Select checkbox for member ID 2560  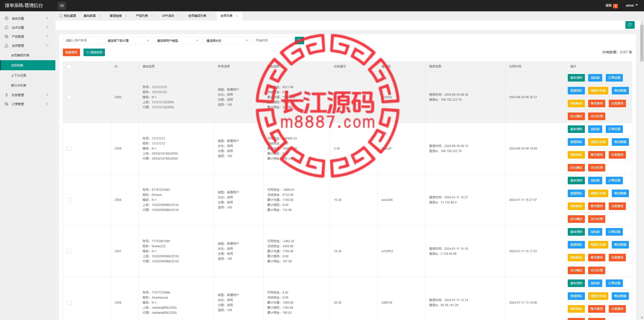click(69, 97)
